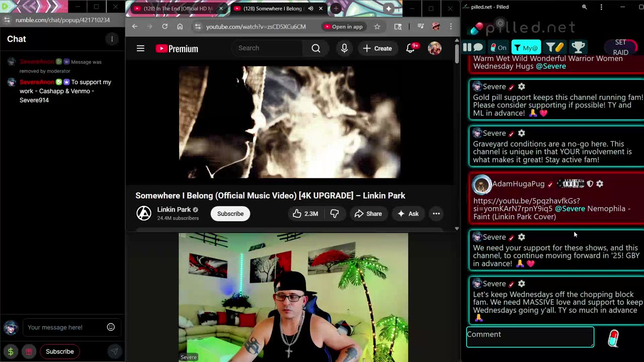The width and height of the screenshot is (644, 362).
Task: Click the SET RAID button
Action: click(621, 47)
